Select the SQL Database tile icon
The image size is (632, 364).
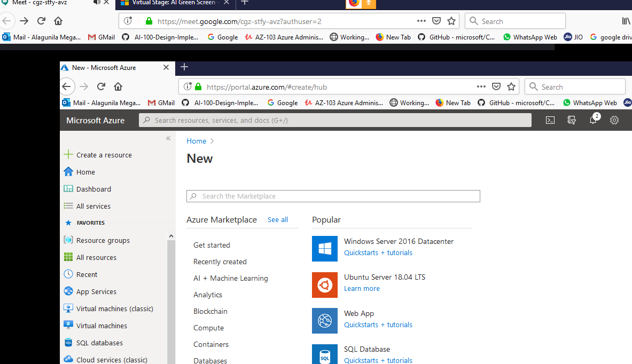pos(324,354)
